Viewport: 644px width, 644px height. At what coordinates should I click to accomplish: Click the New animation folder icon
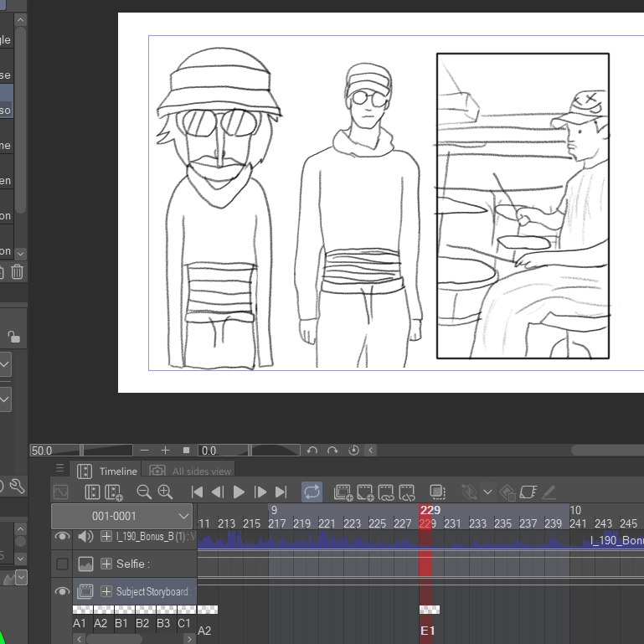343,492
